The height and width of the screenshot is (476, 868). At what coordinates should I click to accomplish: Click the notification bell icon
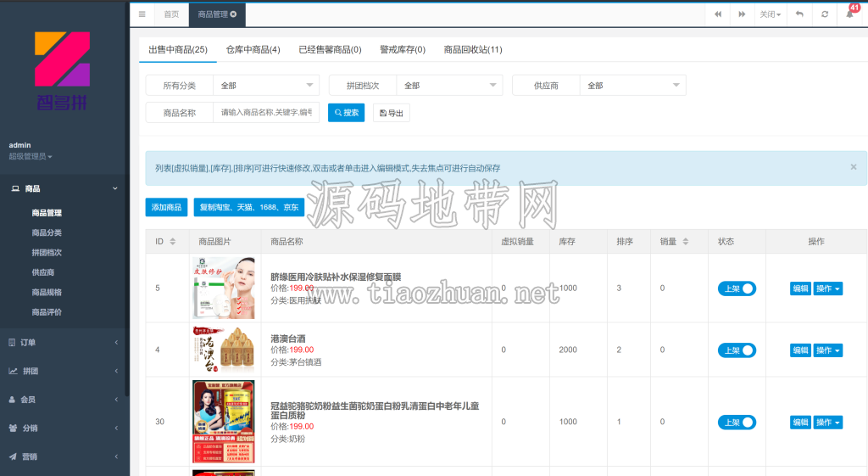pyautogui.click(x=849, y=14)
